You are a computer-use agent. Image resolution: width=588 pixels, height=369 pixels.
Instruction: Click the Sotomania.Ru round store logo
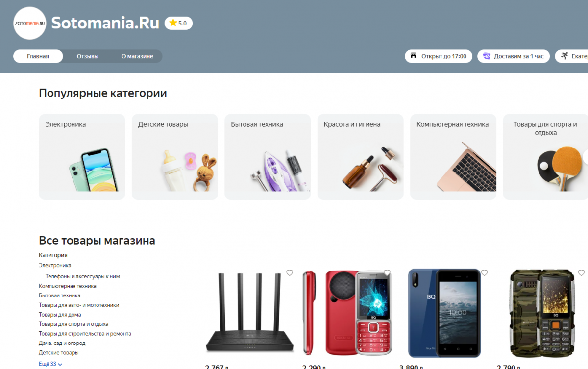[x=29, y=23]
